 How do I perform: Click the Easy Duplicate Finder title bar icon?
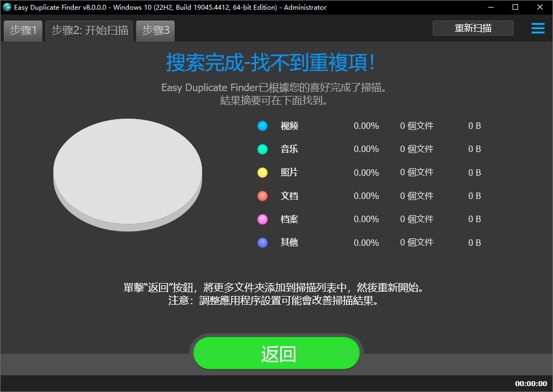point(6,7)
